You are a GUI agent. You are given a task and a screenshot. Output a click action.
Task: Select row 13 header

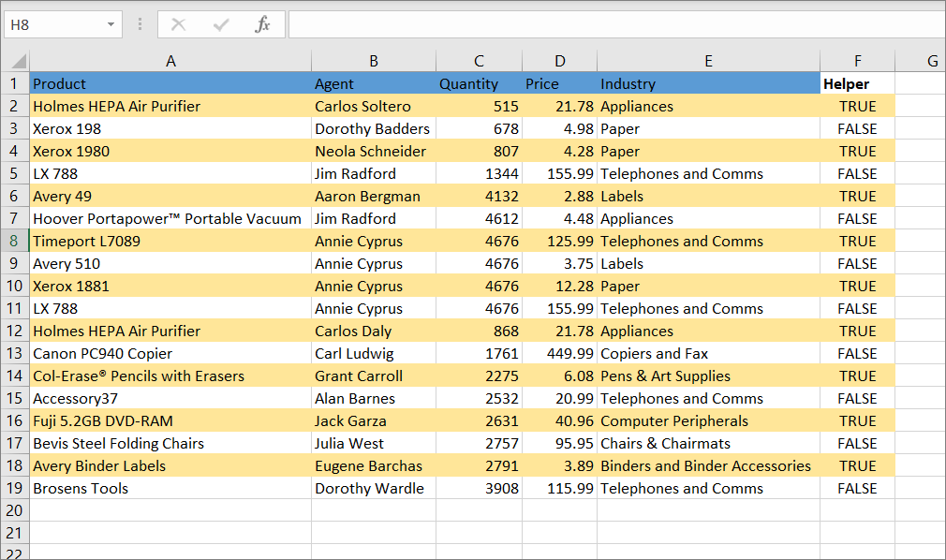pyautogui.click(x=14, y=354)
